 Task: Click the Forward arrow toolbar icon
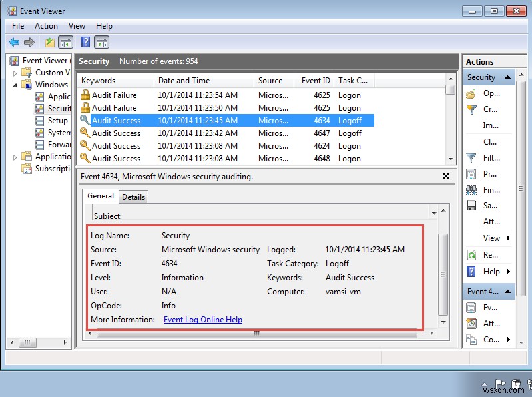(x=29, y=43)
